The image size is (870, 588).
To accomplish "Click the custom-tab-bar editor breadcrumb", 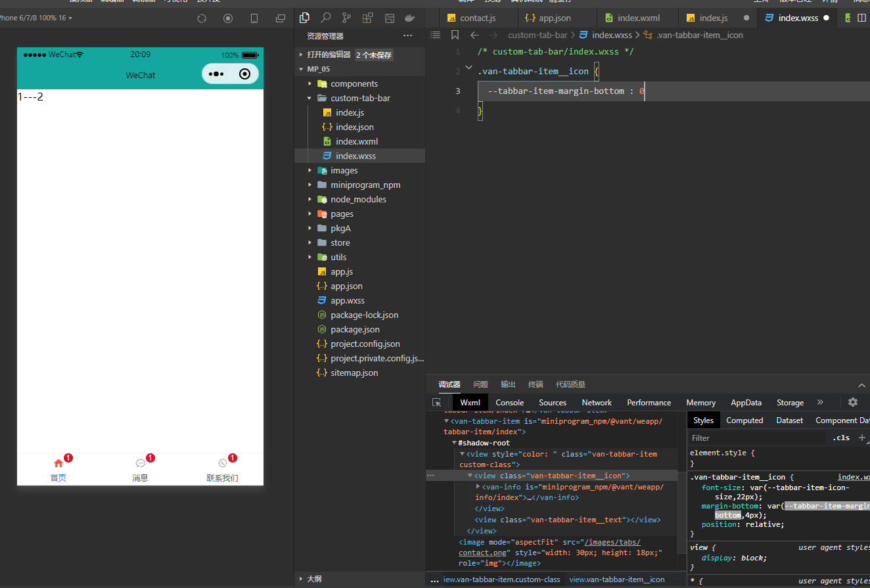I will [x=538, y=35].
